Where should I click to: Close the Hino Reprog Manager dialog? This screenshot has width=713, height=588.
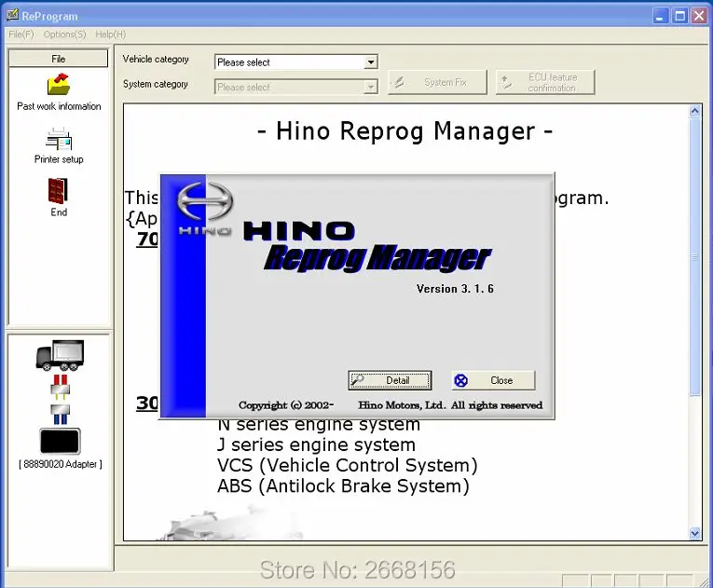(x=493, y=380)
